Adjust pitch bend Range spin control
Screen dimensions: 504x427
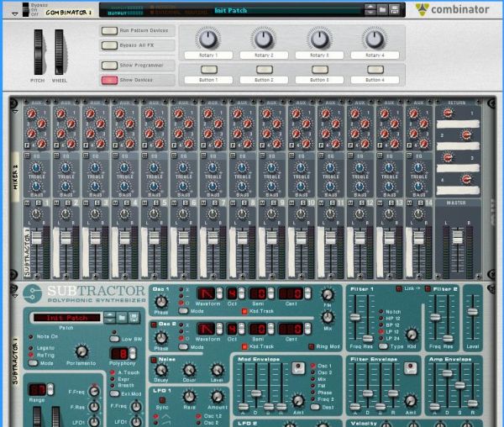tap(50, 389)
